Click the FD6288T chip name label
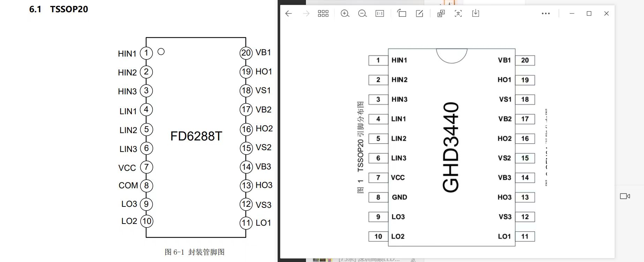The width and height of the screenshot is (644, 262). coord(196,136)
